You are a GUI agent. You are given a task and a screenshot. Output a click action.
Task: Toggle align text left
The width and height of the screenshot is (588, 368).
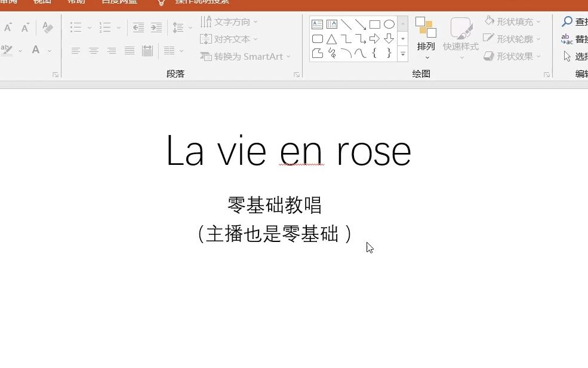click(76, 51)
